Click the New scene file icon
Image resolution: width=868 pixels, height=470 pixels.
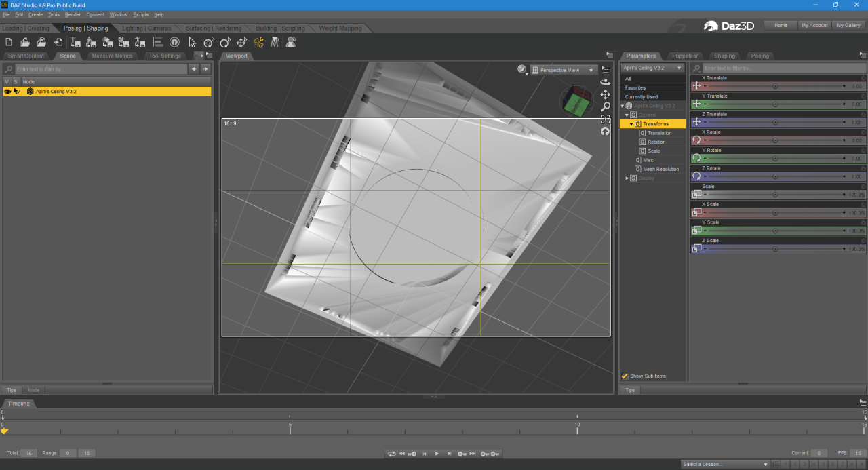point(9,42)
